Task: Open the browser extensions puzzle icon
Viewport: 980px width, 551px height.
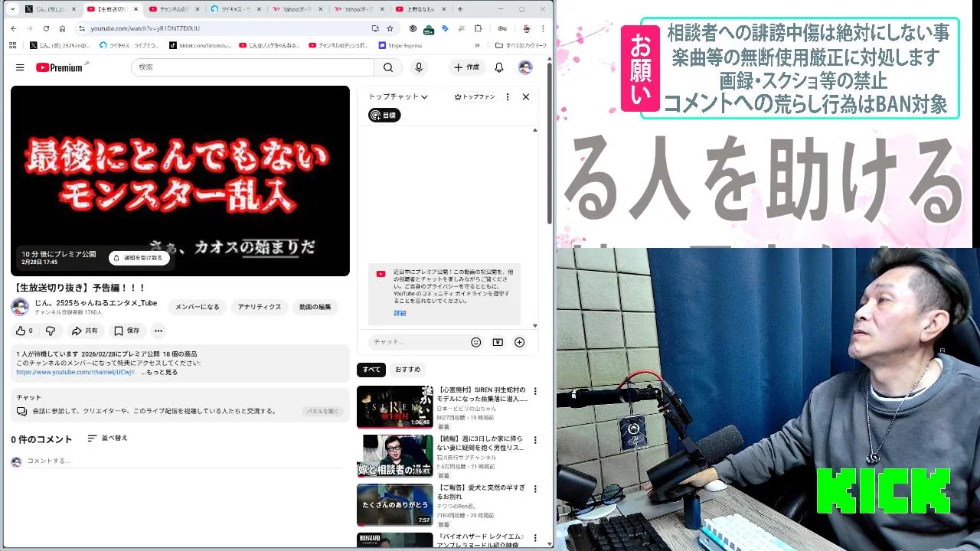Action: pos(478,28)
